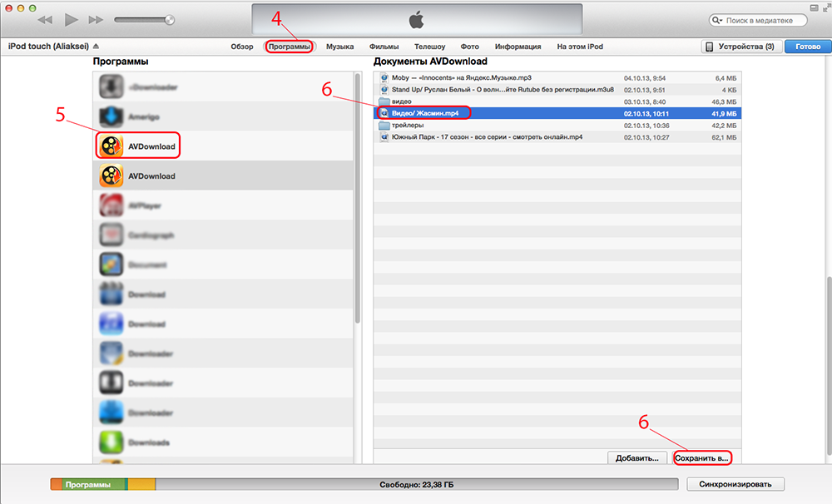The height and width of the screenshot is (504, 832).
Task: Eject the iPod touch (Aliaksei)
Action: click(x=96, y=46)
